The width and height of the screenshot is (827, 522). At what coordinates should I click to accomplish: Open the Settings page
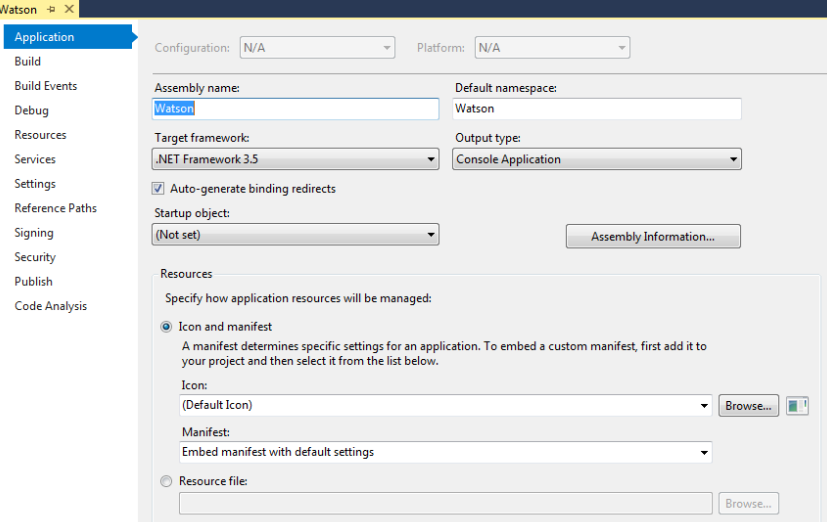tap(35, 184)
